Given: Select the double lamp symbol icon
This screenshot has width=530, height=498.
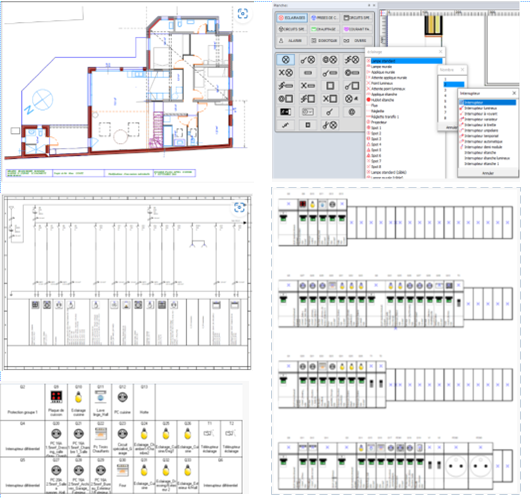Looking at the screenshot, I should (x=330, y=60).
